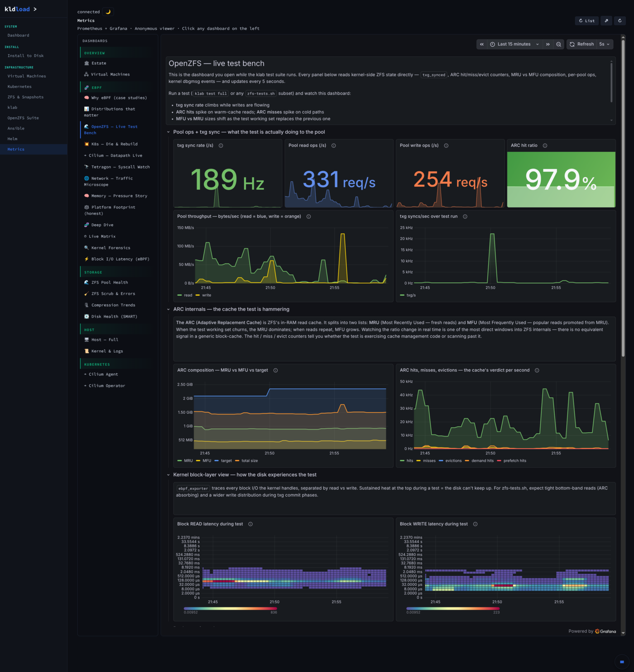The width and height of the screenshot is (634, 672).
Task: Open Network Traffic Microscope globe icon
Action: tap(86, 179)
